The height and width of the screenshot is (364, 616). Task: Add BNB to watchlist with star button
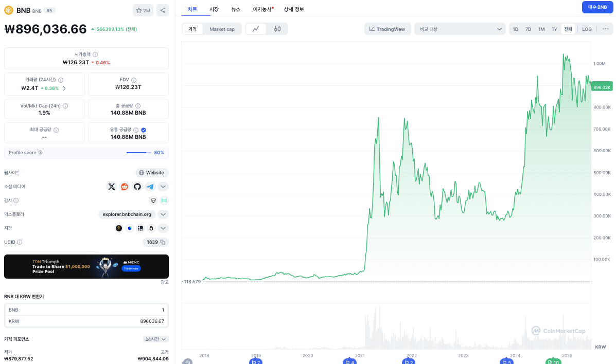143,10
